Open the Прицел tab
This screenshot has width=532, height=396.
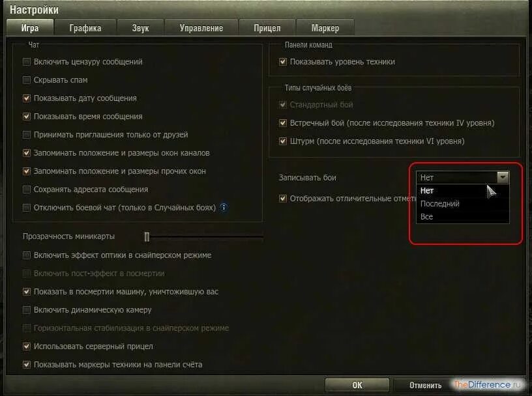267,28
